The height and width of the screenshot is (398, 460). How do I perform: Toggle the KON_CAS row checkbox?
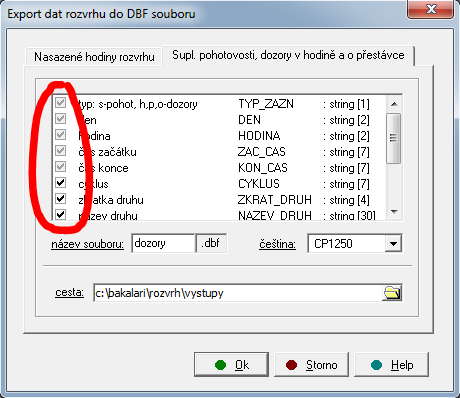pos(60,167)
